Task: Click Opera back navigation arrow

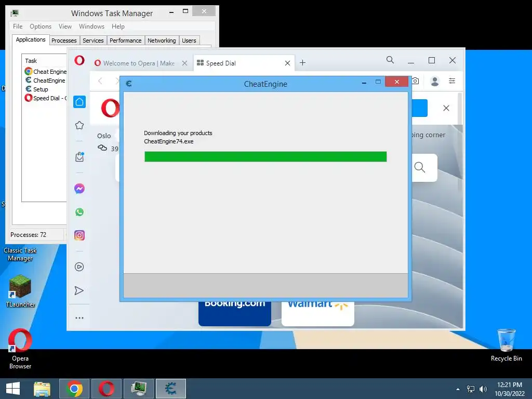Action: [x=100, y=81]
